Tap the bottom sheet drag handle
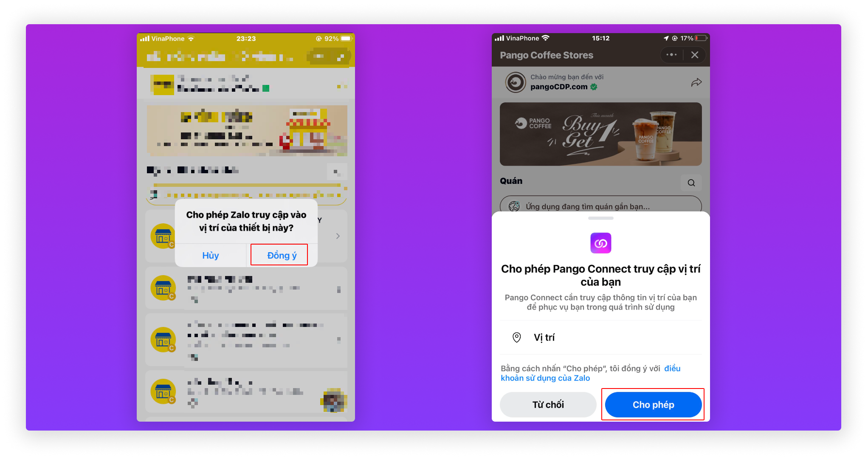 600,218
